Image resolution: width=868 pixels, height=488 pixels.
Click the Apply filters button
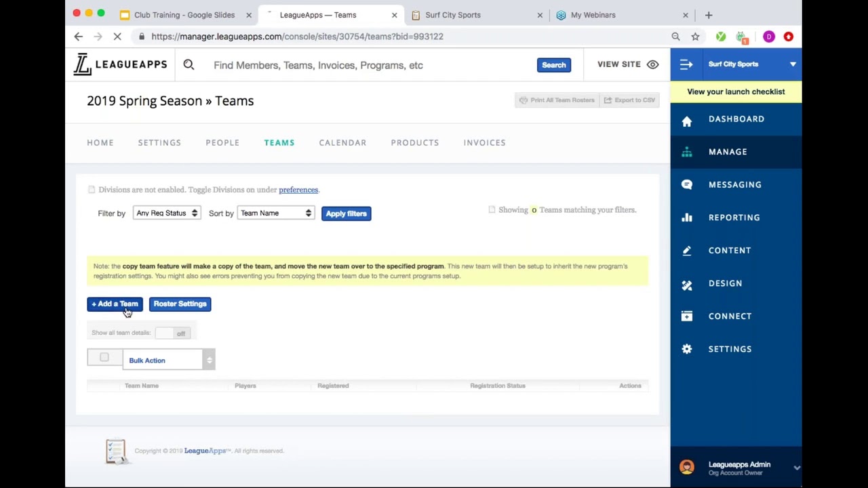point(346,213)
